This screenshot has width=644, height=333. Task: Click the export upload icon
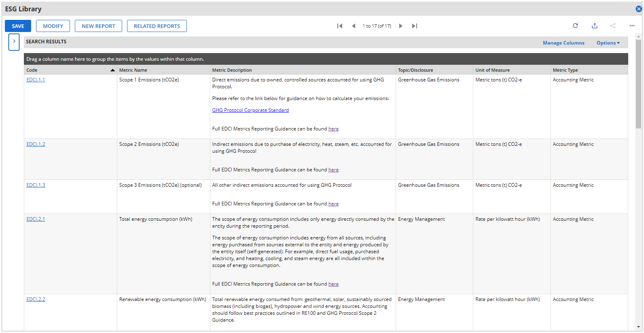click(x=594, y=26)
